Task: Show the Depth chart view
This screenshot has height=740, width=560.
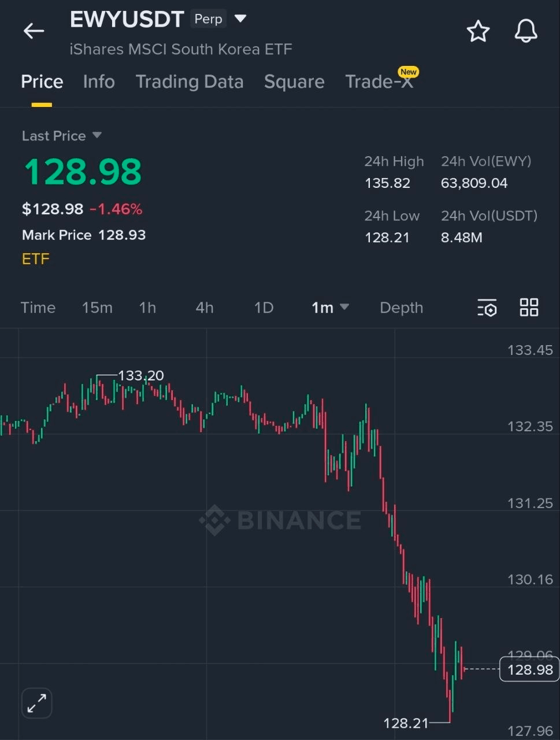Action: click(x=401, y=308)
